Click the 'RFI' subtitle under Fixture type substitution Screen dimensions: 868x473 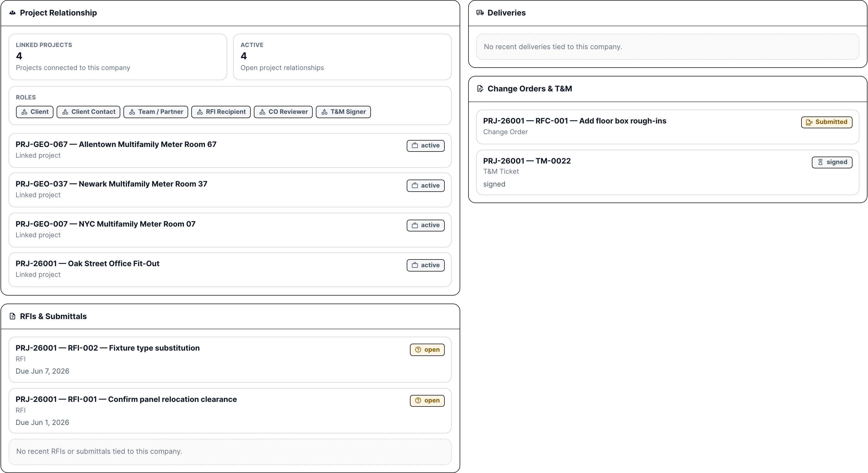[x=21, y=359]
